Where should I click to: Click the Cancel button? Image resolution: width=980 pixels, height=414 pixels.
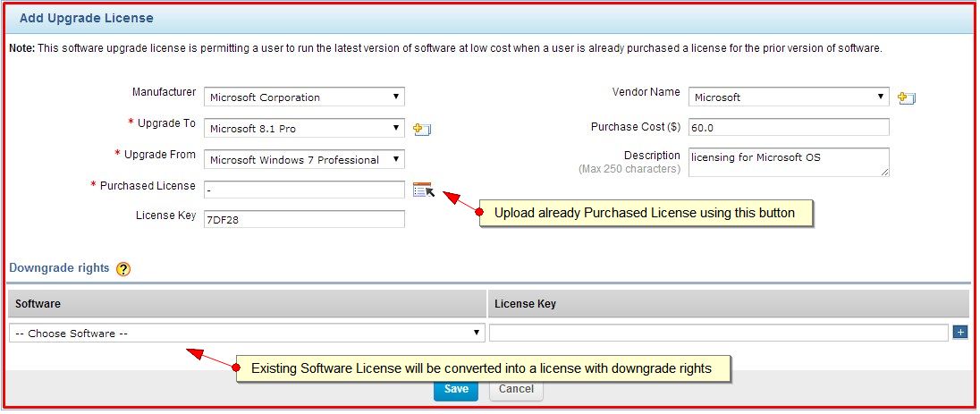[x=516, y=389]
